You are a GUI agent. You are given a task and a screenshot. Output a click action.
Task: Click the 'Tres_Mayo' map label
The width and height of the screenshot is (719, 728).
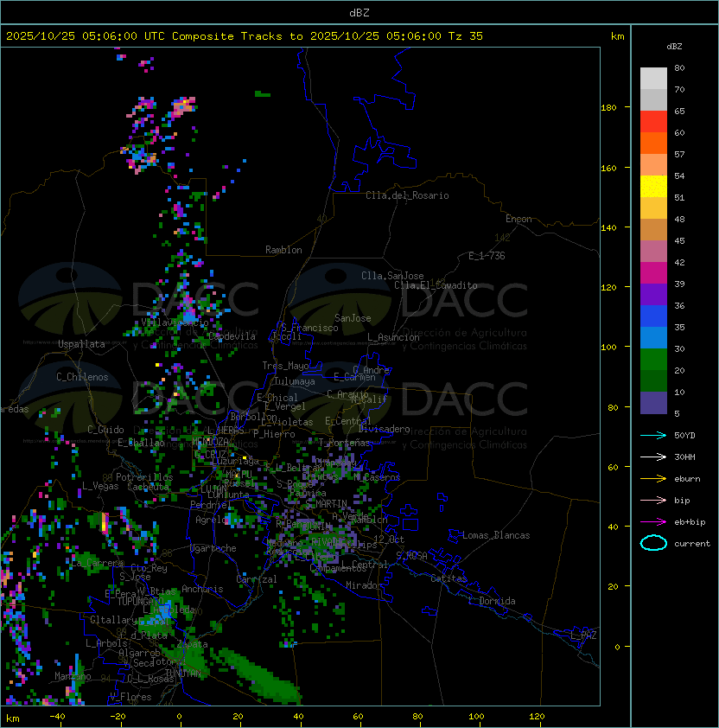click(285, 366)
